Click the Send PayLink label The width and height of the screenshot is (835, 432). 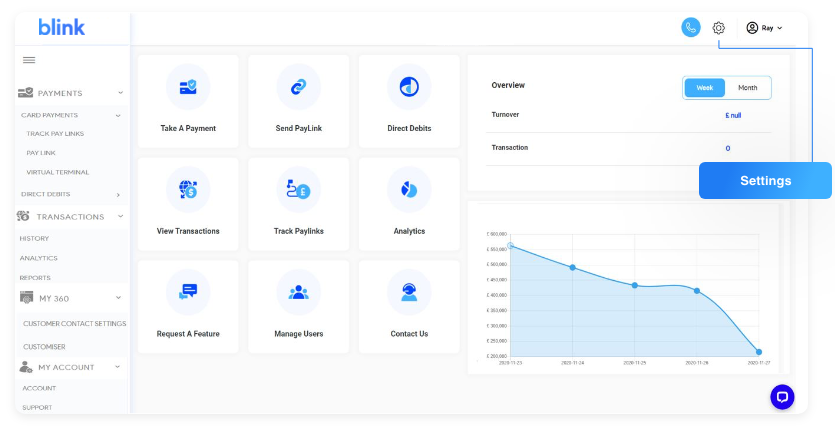pos(298,128)
